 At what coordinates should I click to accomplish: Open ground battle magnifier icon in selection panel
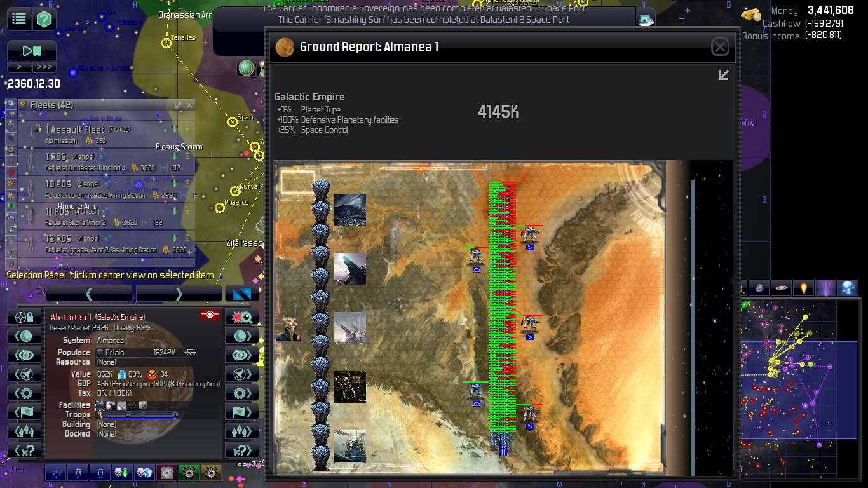click(242, 317)
